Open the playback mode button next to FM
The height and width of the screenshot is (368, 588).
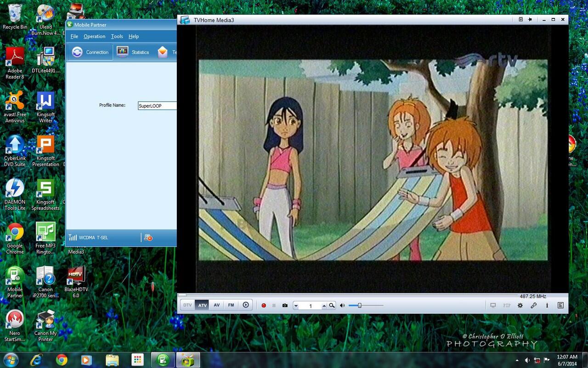tap(246, 305)
